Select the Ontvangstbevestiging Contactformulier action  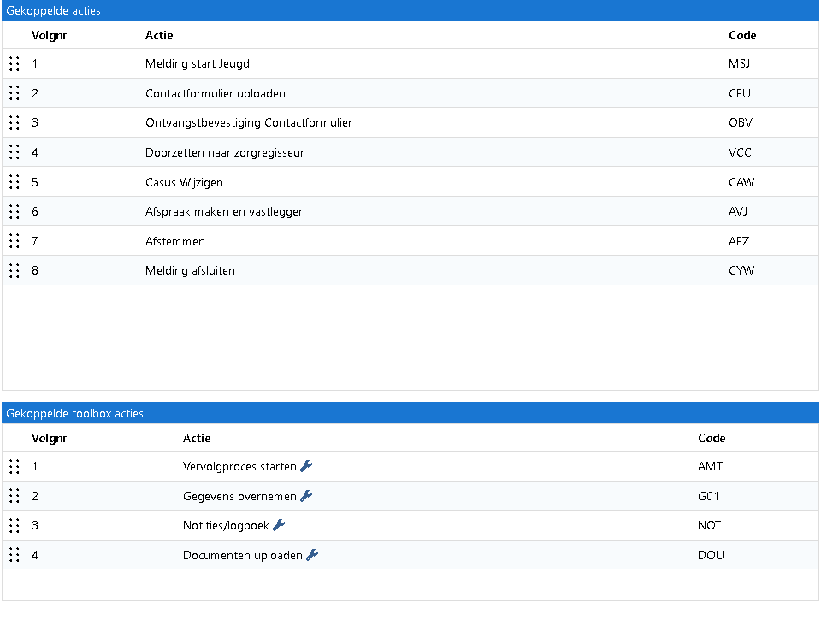[249, 123]
